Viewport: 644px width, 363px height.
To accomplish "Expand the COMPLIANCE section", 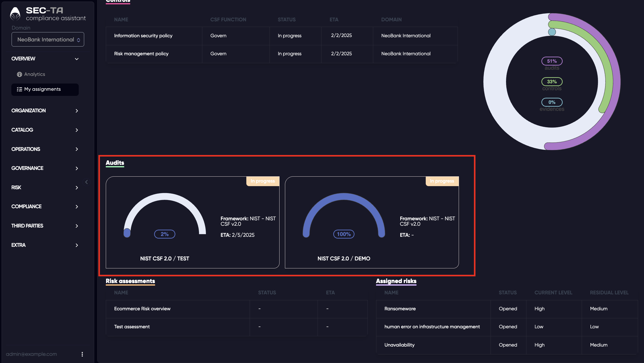I will tap(45, 206).
